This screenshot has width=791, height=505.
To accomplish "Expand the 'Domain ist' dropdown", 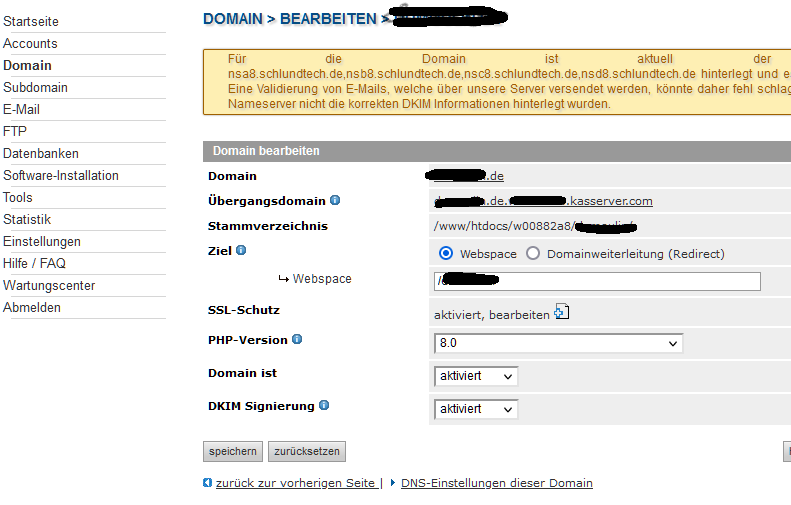I will (x=476, y=376).
